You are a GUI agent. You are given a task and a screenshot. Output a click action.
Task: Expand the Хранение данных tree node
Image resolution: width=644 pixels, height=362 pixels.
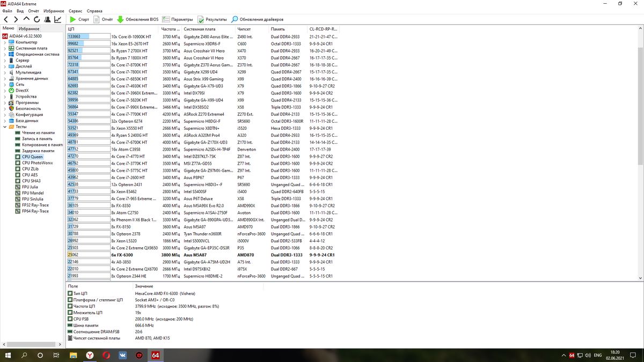point(5,78)
